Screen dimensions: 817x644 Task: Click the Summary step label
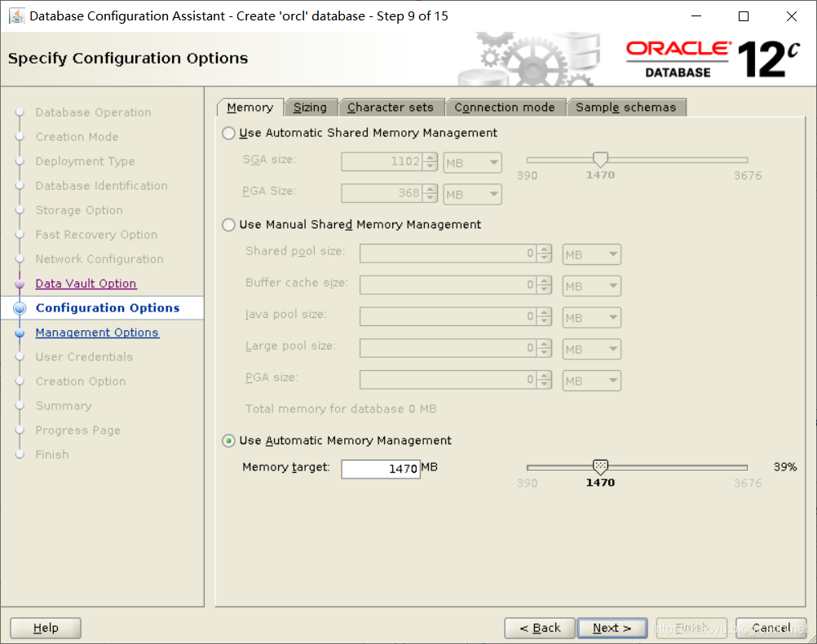64,406
